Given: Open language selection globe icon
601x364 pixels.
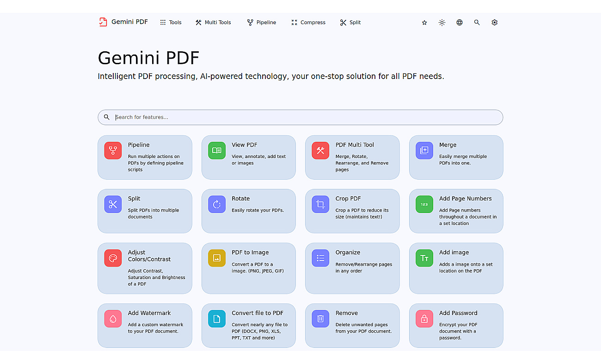Looking at the screenshot, I should (460, 23).
